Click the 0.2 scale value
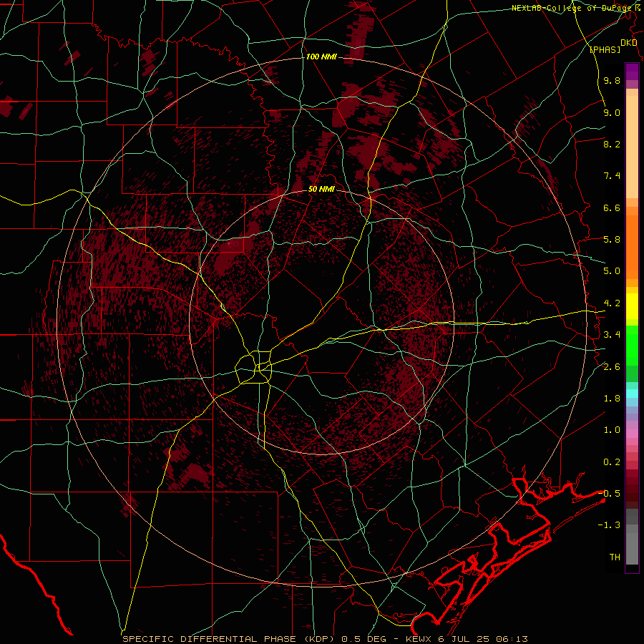 pos(612,462)
